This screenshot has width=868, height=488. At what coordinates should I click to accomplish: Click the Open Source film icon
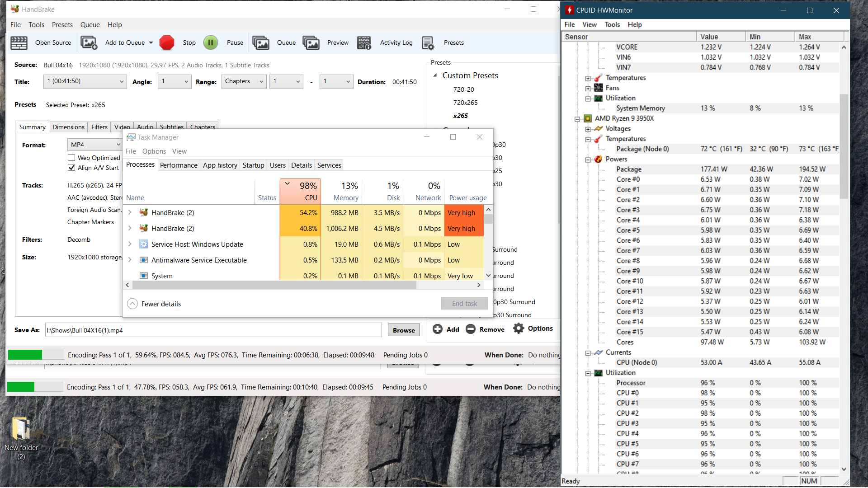(x=19, y=43)
